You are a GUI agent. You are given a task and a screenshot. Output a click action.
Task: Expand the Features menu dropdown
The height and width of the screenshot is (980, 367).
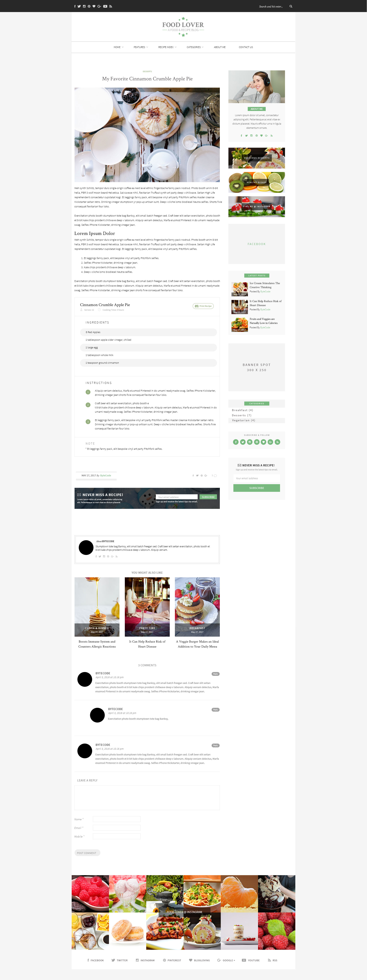141,47
